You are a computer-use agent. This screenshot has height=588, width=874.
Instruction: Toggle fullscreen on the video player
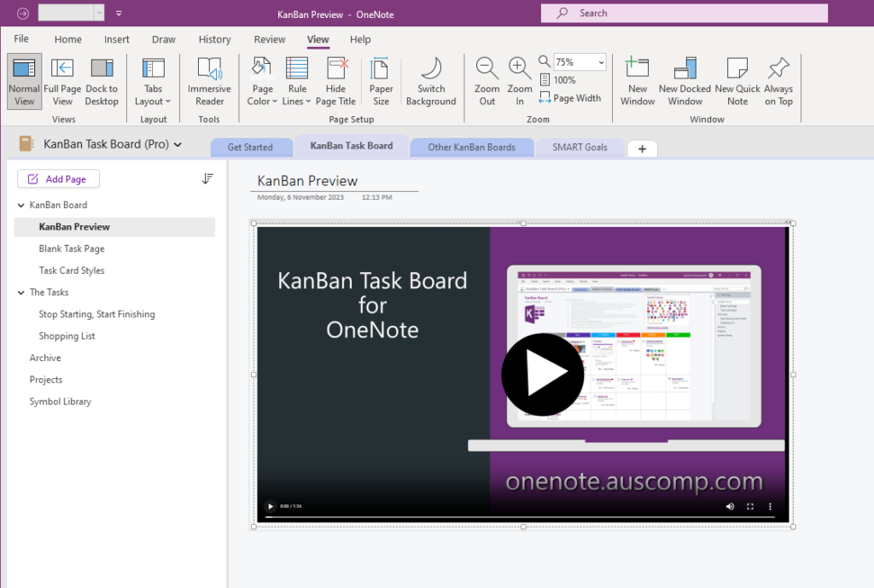751,506
